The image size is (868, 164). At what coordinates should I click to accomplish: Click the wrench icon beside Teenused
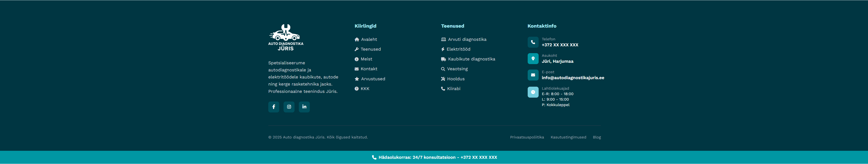[x=356, y=49]
